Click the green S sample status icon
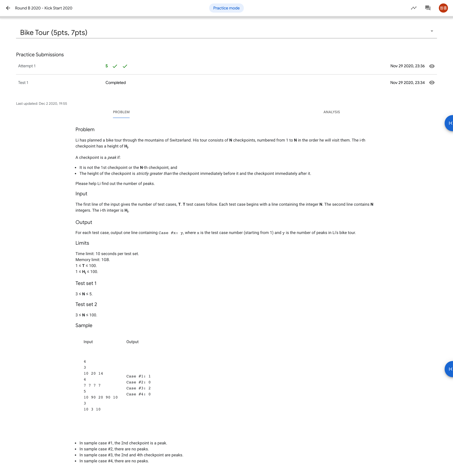 [106, 66]
